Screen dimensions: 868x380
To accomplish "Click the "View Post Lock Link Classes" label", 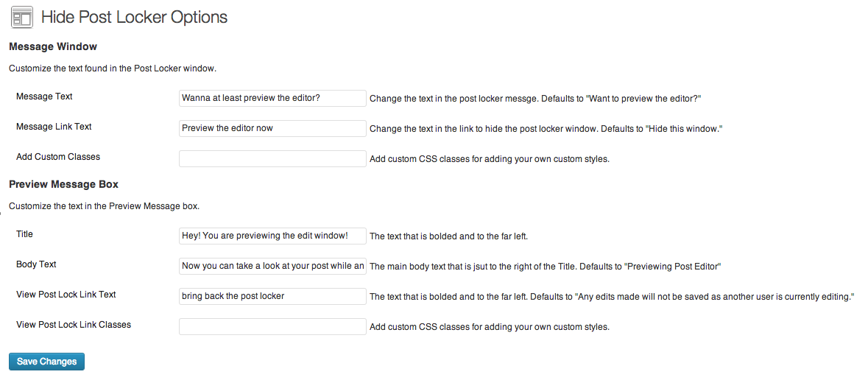I will (74, 325).
